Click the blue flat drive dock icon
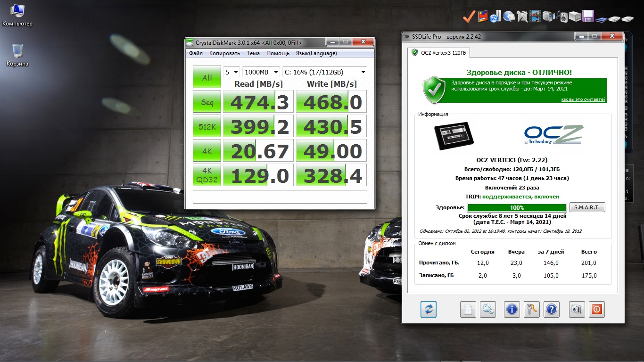This screenshot has width=644, height=362. pos(601,19)
